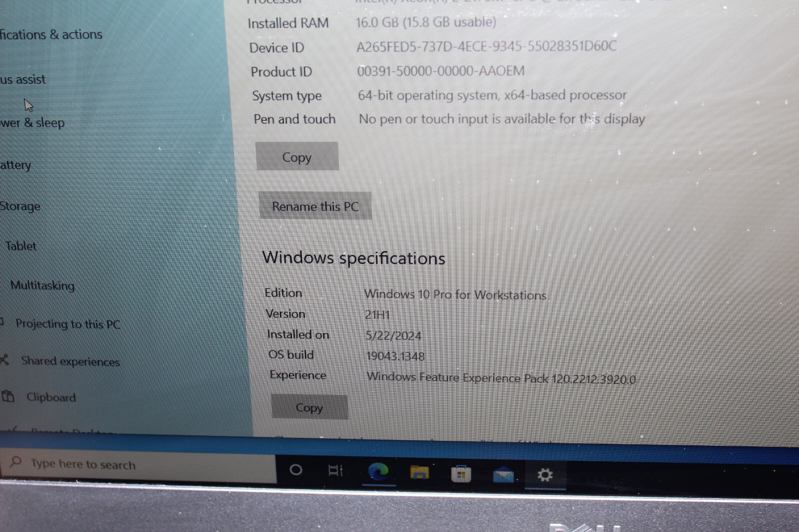Viewport: 799px width, 532px height.
Task: Launch Microsoft Store taskbar icon
Action: (461, 474)
